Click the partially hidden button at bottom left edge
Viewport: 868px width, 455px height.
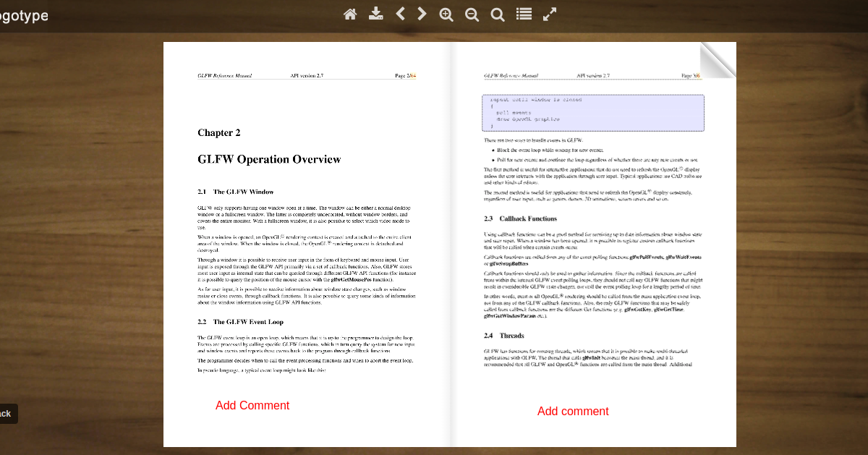(8, 414)
